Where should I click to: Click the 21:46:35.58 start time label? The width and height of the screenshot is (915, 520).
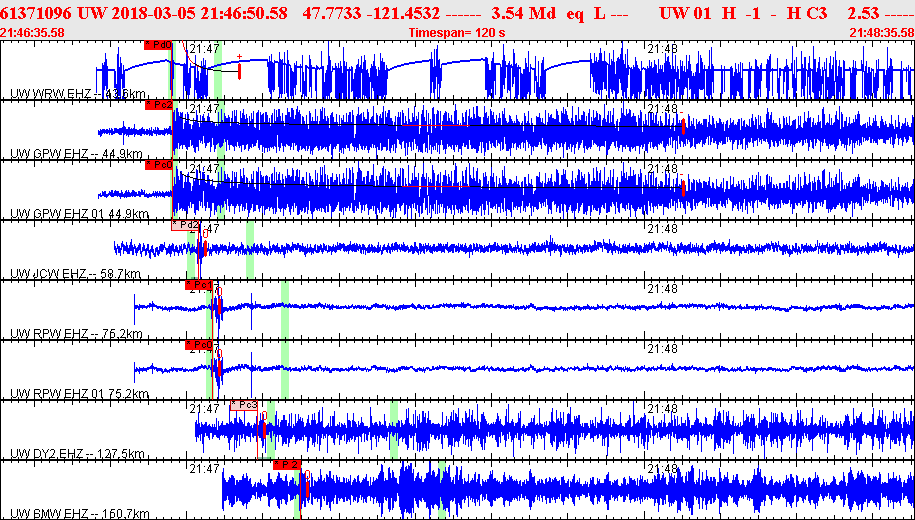coord(33,33)
